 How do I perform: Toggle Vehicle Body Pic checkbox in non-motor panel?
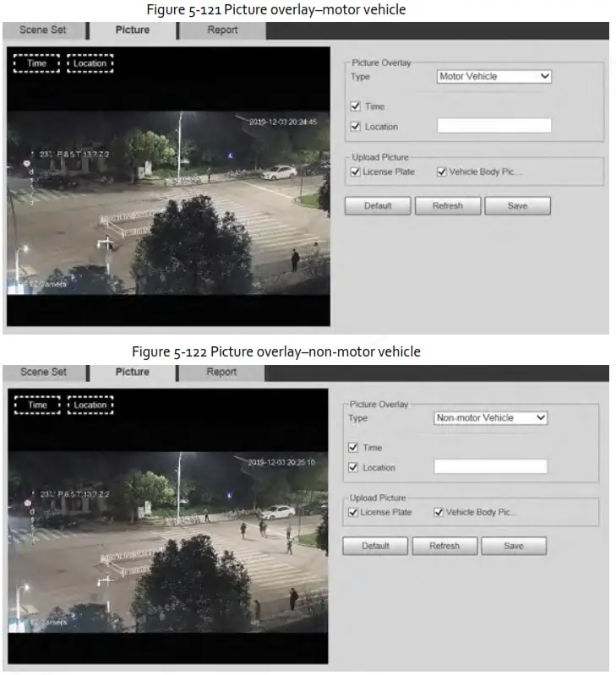coord(439,512)
